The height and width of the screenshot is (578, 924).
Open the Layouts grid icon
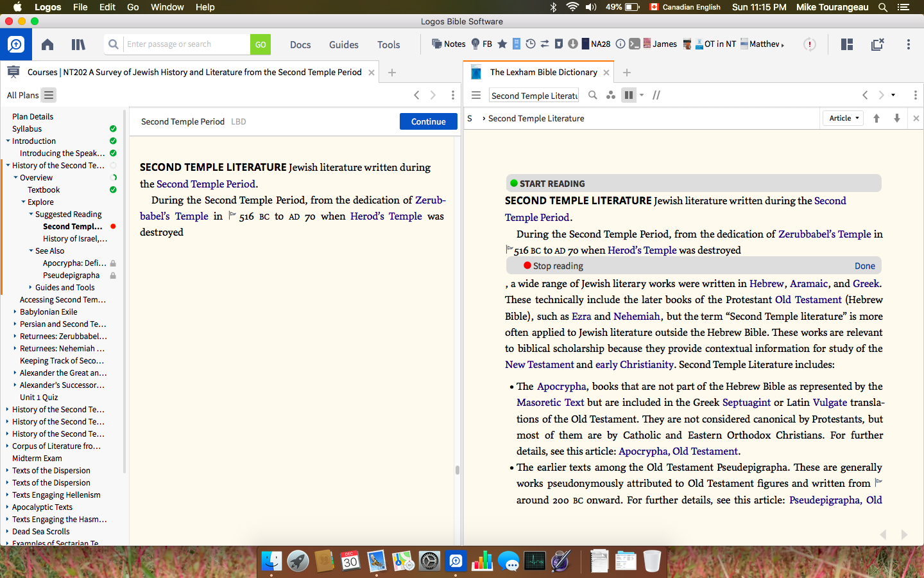tap(847, 44)
